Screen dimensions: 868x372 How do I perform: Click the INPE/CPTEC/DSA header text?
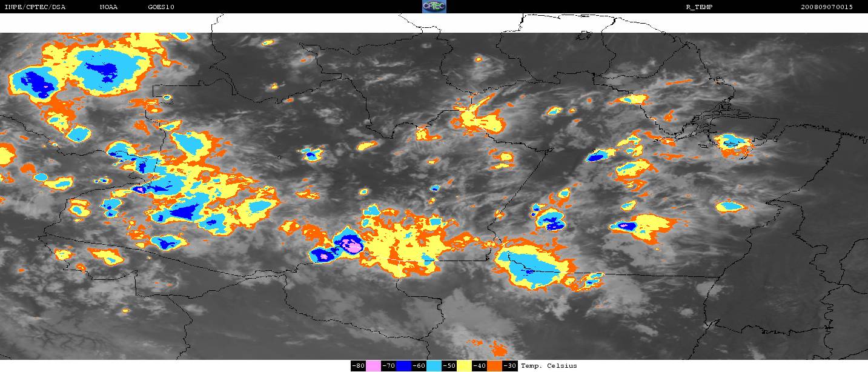[35, 7]
